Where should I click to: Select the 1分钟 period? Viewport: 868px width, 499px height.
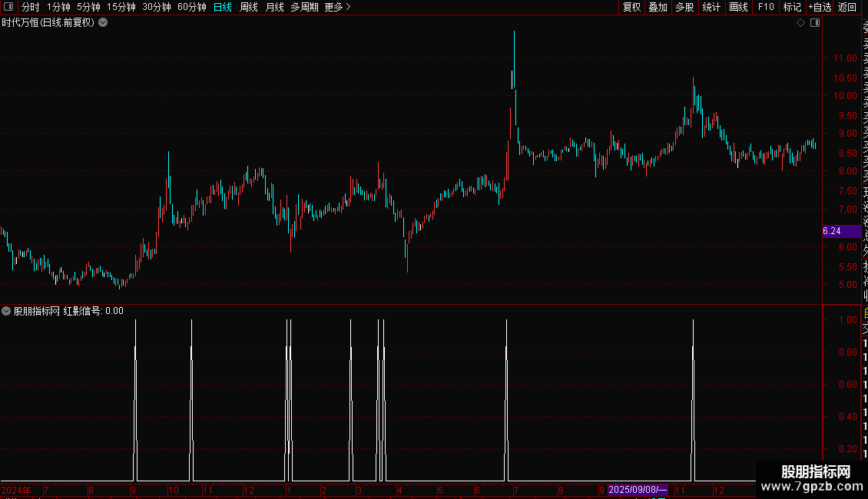coord(58,7)
